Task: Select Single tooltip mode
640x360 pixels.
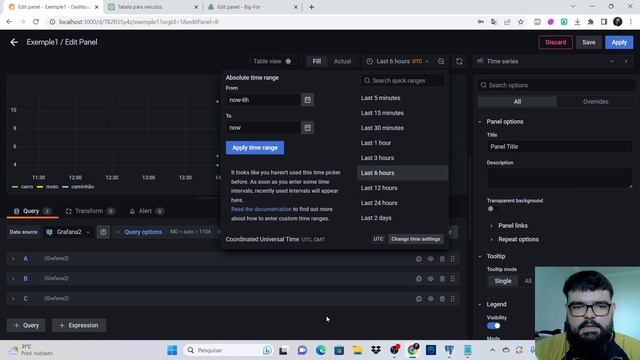Action: point(503,281)
